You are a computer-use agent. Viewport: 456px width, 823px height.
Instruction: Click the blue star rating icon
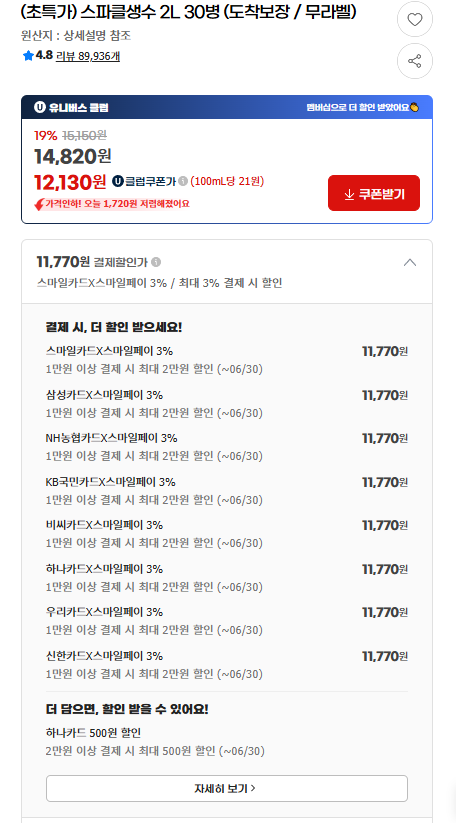[28, 56]
